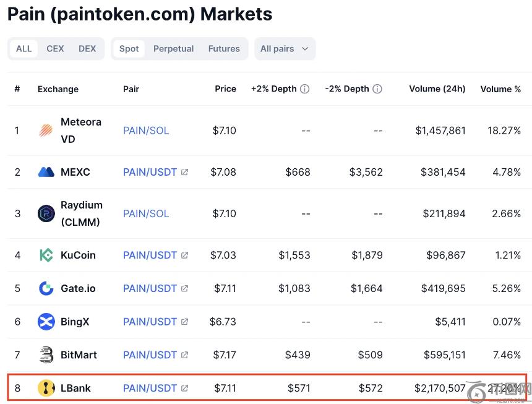Open the All pairs dropdown
The width and height of the screenshot is (532, 404).
point(285,49)
